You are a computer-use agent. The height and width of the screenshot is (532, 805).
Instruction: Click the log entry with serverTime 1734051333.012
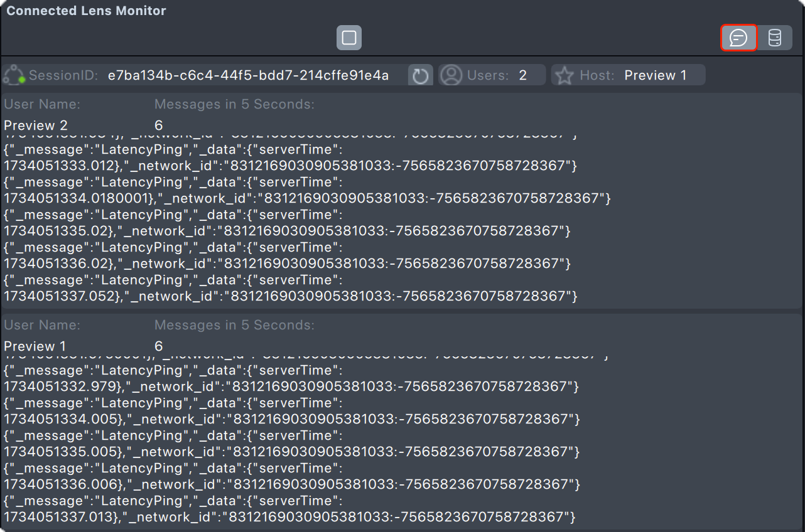(x=289, y=166)
